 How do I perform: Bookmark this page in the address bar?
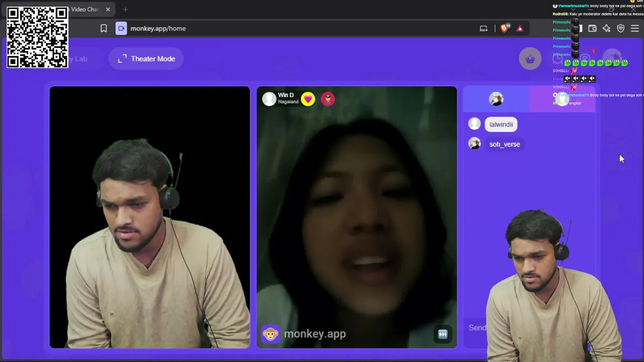(104, 29)
